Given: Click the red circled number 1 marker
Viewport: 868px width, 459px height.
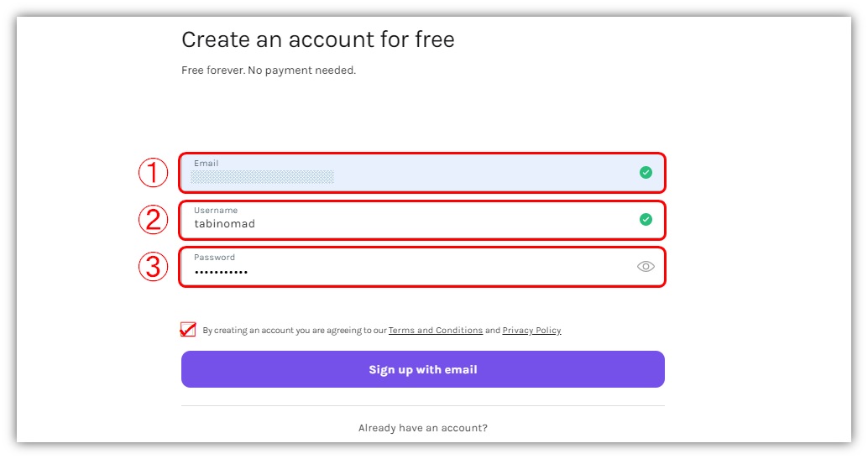Looking at the screenshot, I should tap(154, 172).
